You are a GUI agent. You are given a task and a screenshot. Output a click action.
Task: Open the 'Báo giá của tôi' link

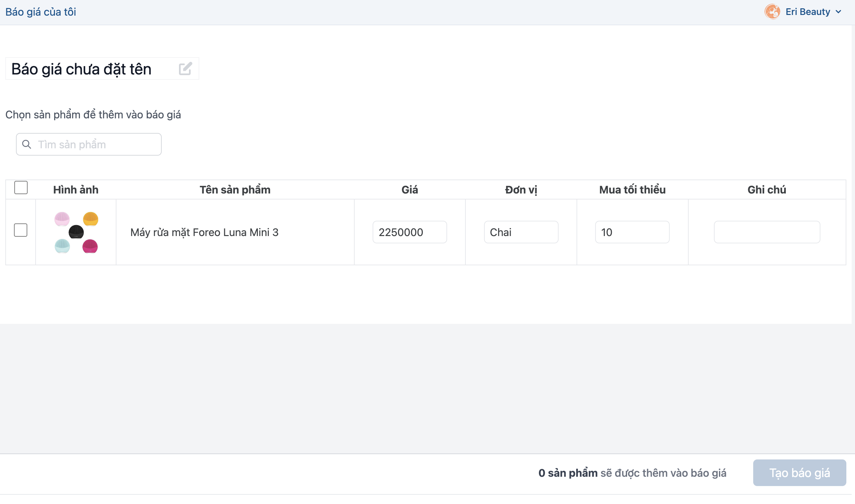pyautogui.click(x=41, y=12)
